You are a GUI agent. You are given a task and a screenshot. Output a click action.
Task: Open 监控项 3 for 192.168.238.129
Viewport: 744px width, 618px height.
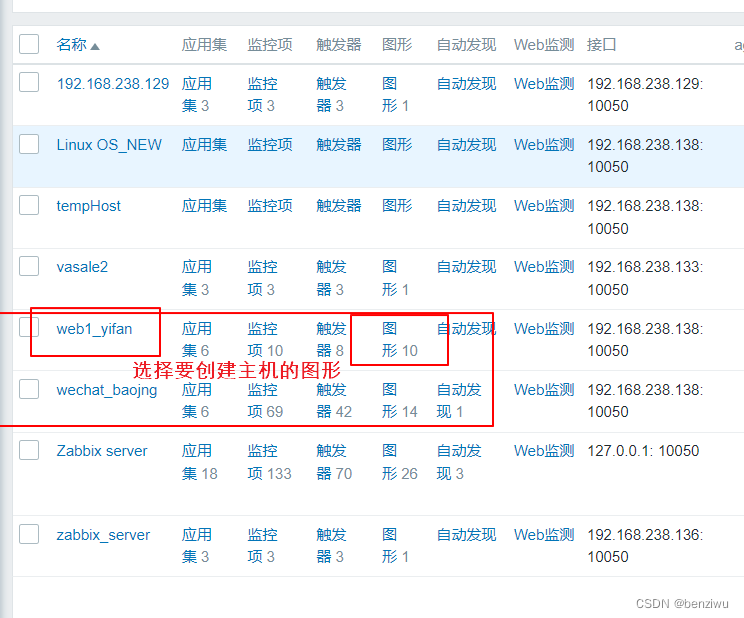click(x=262, y=94)
